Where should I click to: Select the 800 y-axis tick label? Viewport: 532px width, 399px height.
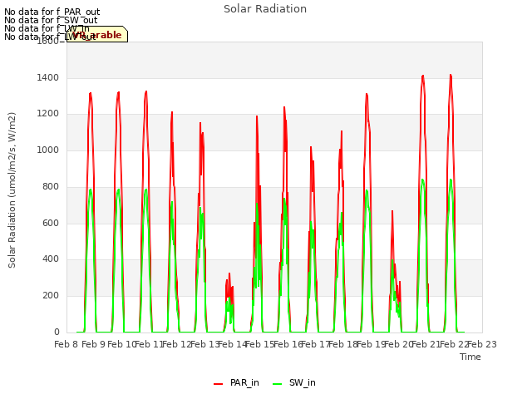pyautogui.click(x=51, y=186)
